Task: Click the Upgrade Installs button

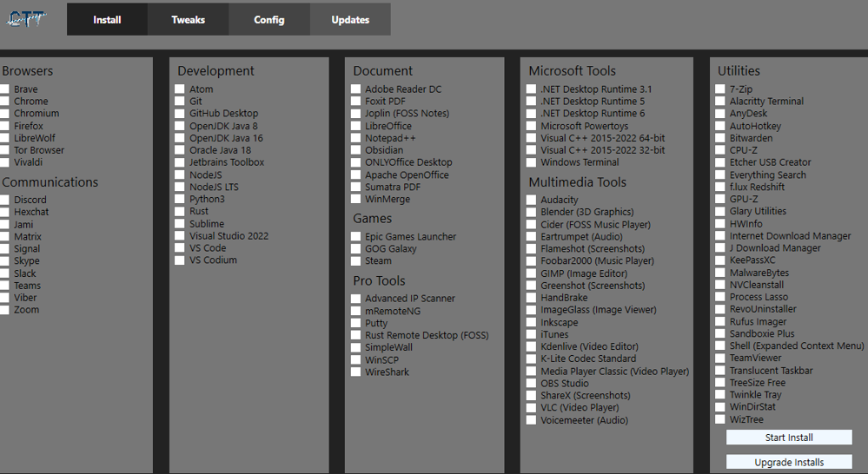Action: click(789, 462)
